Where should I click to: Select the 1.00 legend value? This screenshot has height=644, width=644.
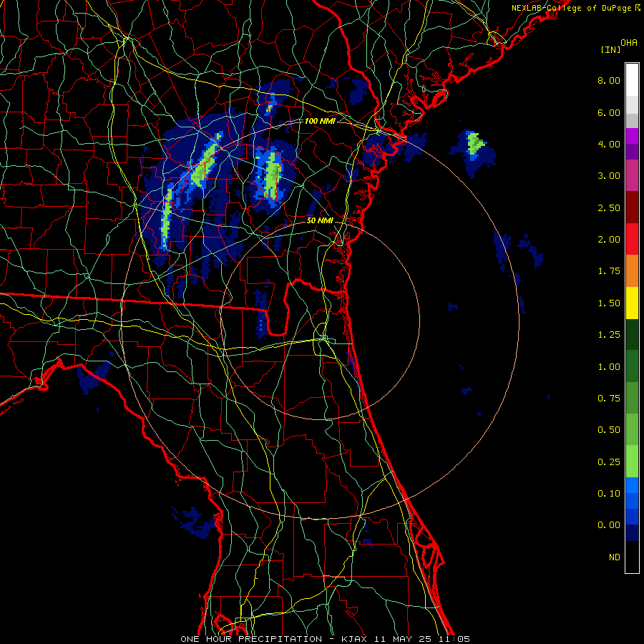pos(609,367)
